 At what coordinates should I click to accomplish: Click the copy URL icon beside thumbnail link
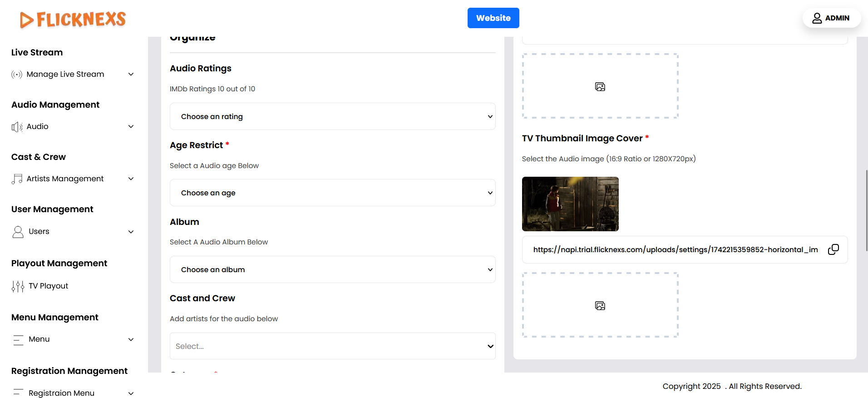pyautogui.click(x=833, y=249)
